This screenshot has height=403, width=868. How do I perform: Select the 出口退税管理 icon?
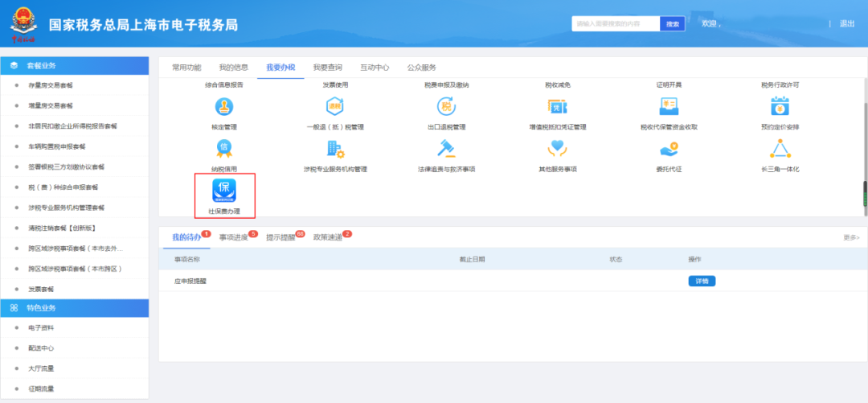pos(446,106)
